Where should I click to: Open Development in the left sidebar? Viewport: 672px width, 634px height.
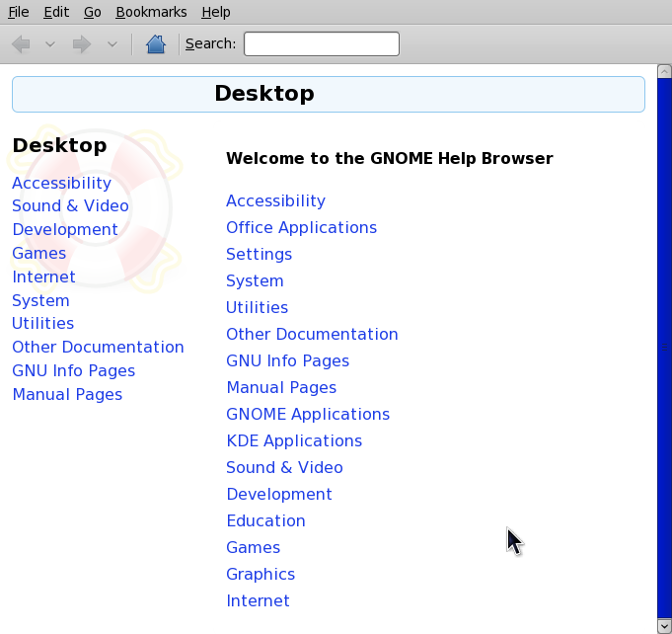point(65,229)
